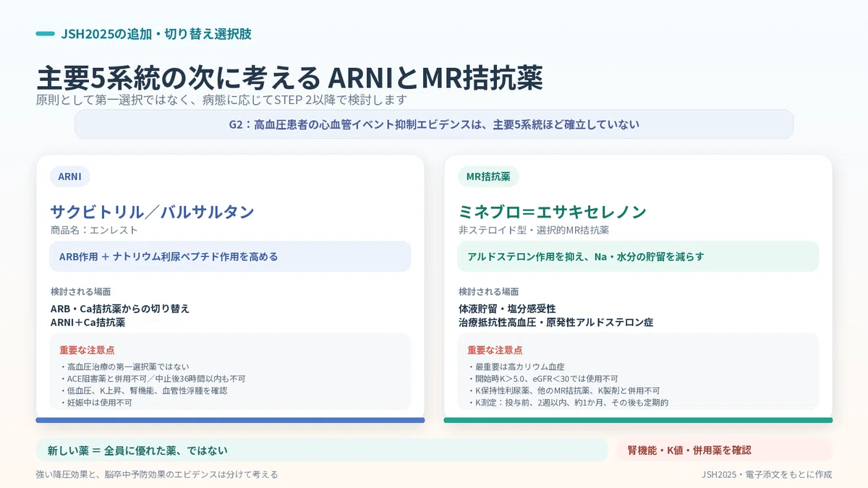Click bullet K保持性利尿薬、他のMR拮抗薬、K製剤と併用不可

pyautogui.click(x=563, y=390)
